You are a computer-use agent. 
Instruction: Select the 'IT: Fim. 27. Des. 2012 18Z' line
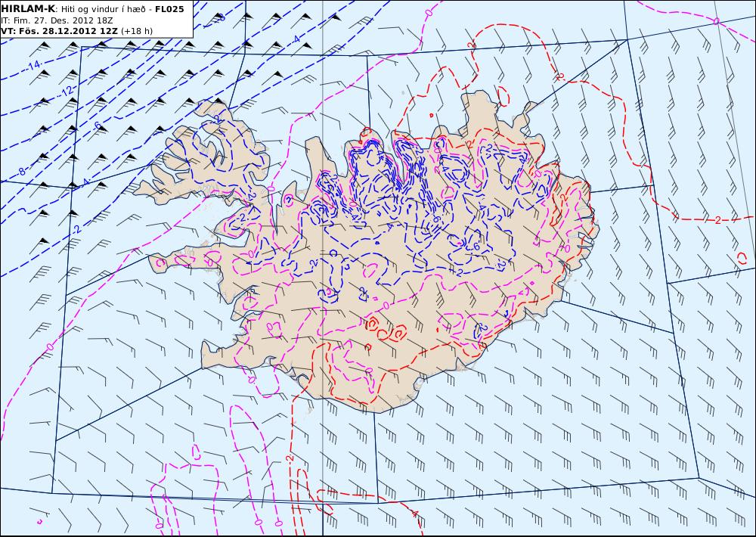point(57,20)
